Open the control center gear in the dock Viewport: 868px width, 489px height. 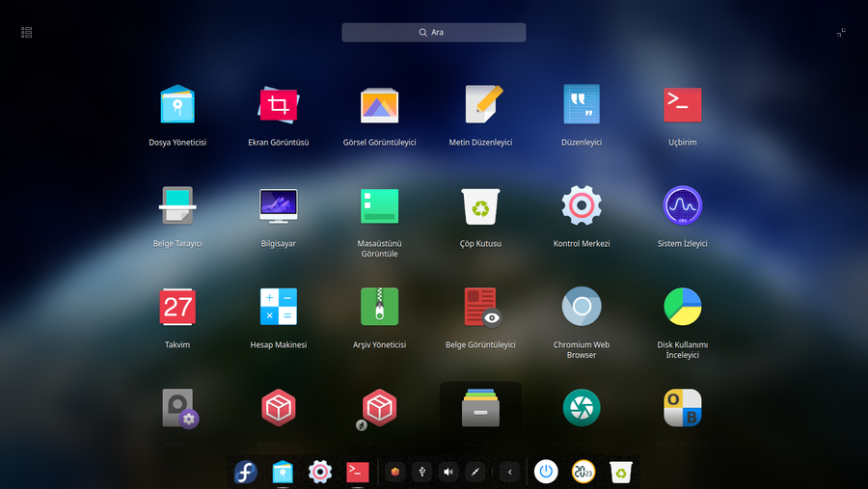[x=320, y=472]
